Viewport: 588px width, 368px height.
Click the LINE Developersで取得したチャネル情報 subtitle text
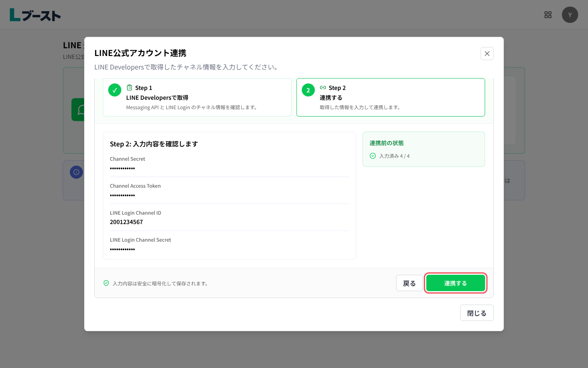tap(187, 67)
